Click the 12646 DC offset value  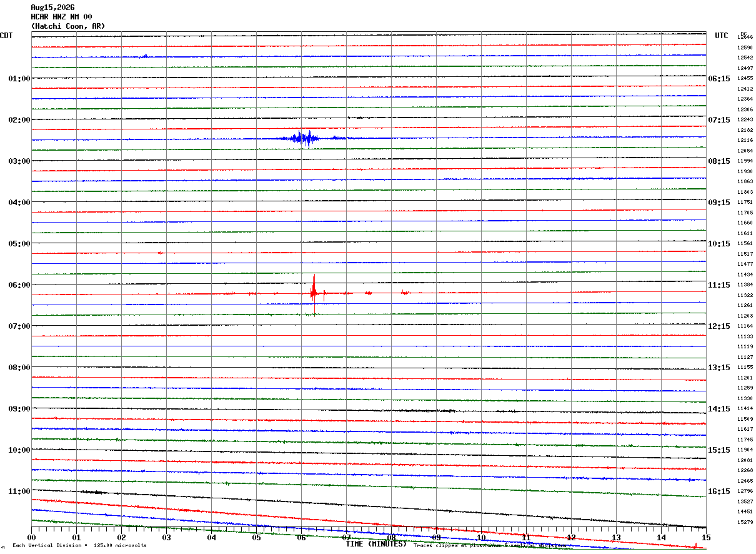coord(745,38)
